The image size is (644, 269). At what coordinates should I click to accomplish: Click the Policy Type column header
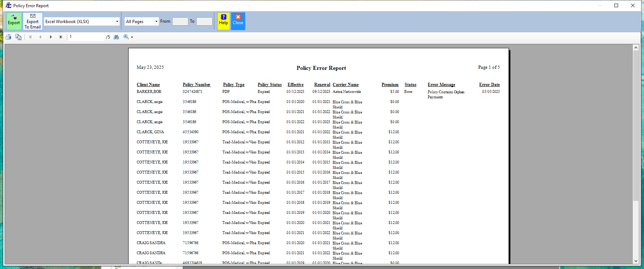(233, 85)
